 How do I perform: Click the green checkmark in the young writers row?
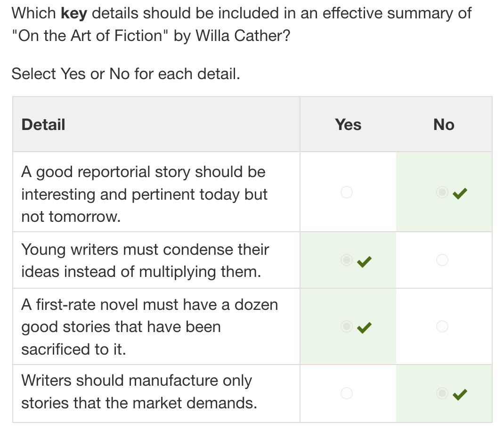364,261
